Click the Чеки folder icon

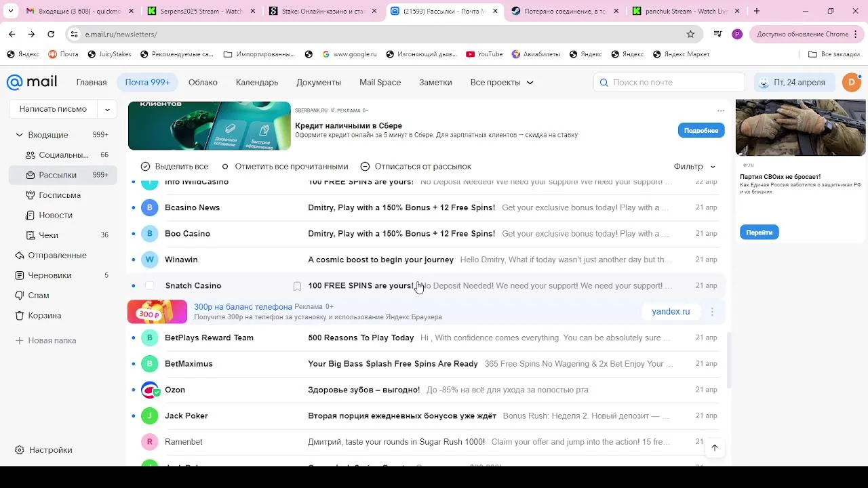pos(30,235)
